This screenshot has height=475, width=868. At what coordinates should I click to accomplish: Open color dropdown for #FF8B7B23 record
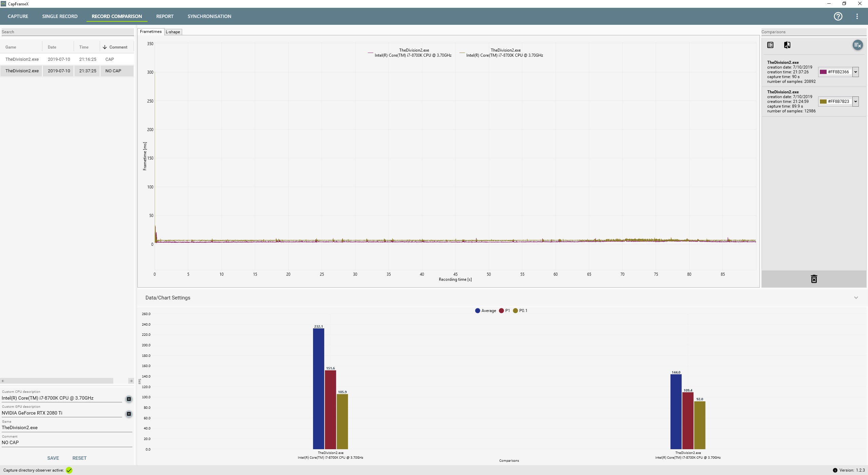click(x=855, y=102)
